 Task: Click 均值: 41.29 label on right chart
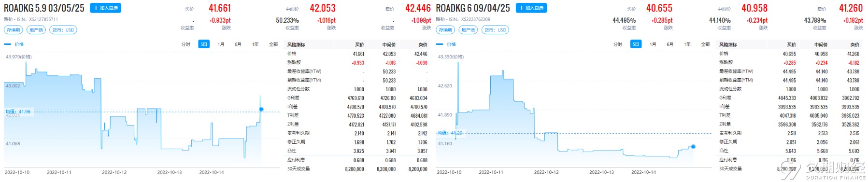[x=450, y=133]
